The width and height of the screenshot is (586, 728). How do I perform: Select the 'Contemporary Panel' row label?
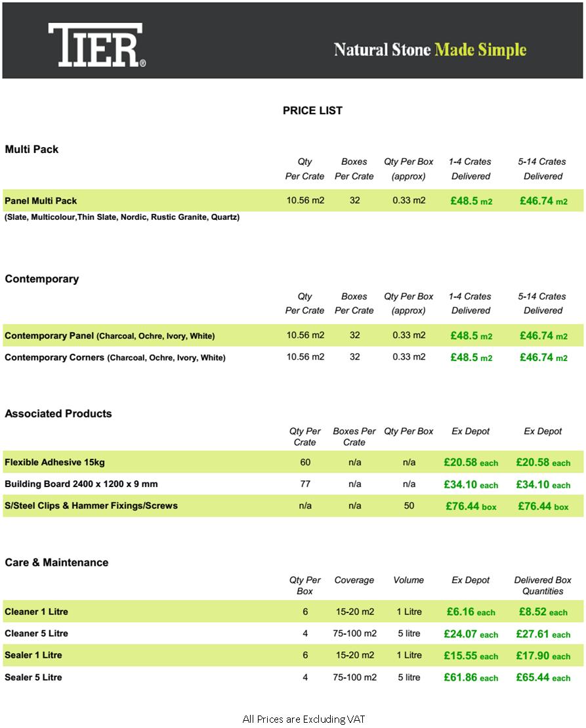point(110,335)
